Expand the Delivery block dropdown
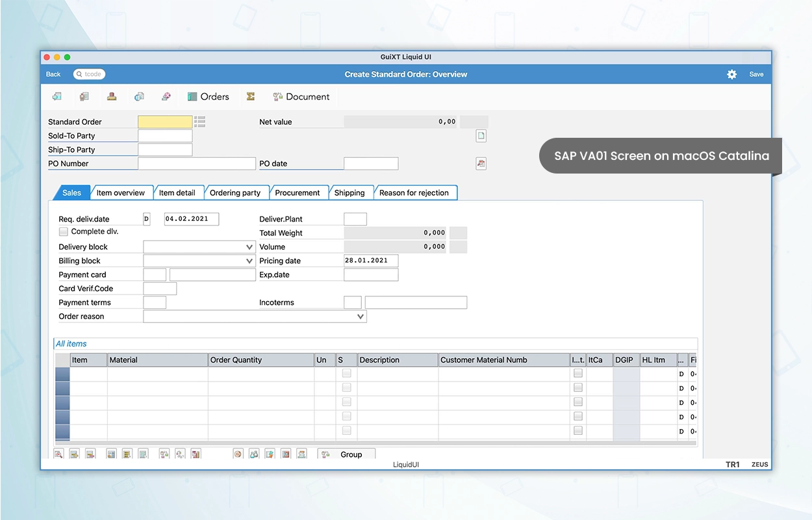The width and height of the screenshot is (812, 520). 249,247
